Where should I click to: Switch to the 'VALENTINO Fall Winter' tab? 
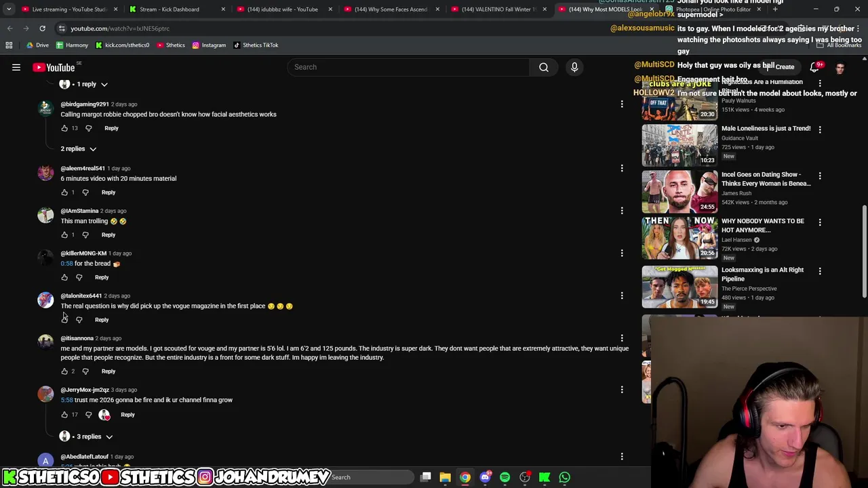(x=498, y=9)
